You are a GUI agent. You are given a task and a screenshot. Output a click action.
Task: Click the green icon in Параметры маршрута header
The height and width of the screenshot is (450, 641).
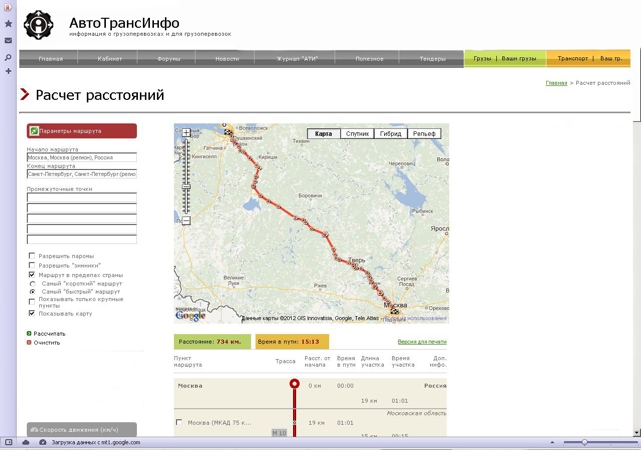pos(34,131)
